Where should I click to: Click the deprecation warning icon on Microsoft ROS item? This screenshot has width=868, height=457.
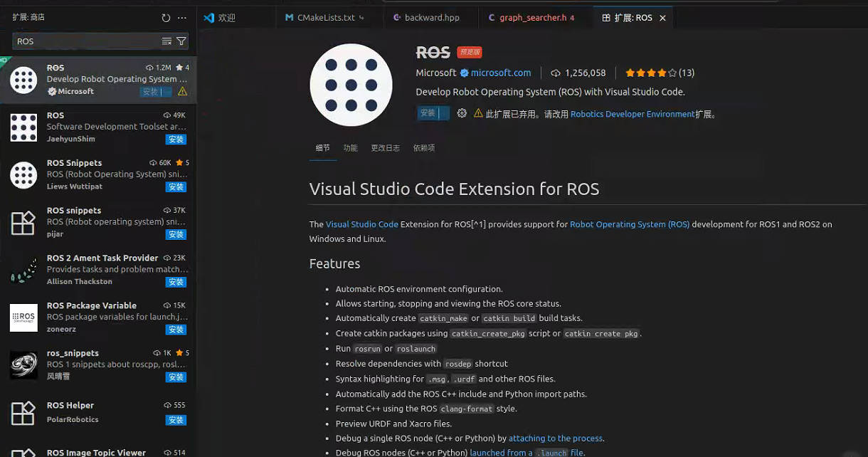click(183, 92)
